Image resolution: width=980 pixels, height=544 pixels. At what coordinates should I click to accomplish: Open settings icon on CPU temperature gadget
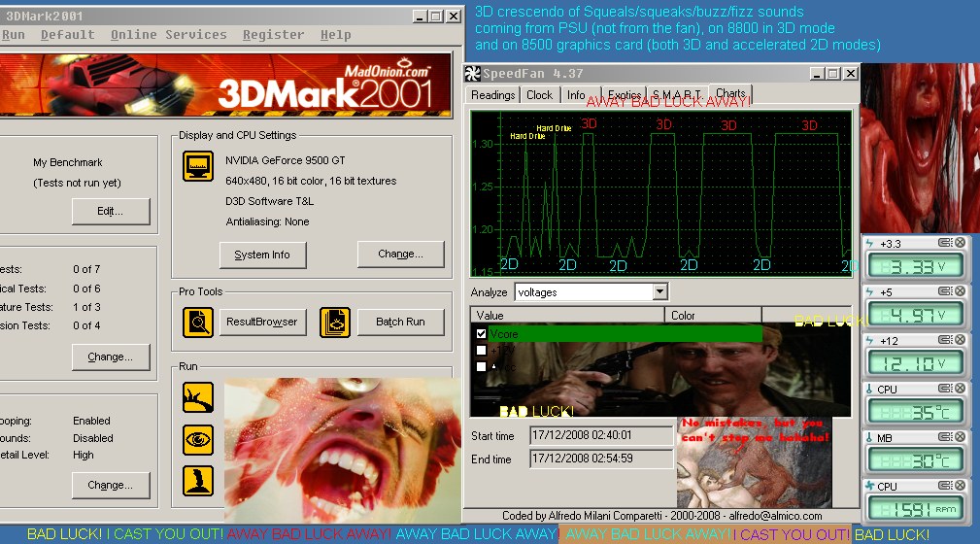click(x=945, y=389)
